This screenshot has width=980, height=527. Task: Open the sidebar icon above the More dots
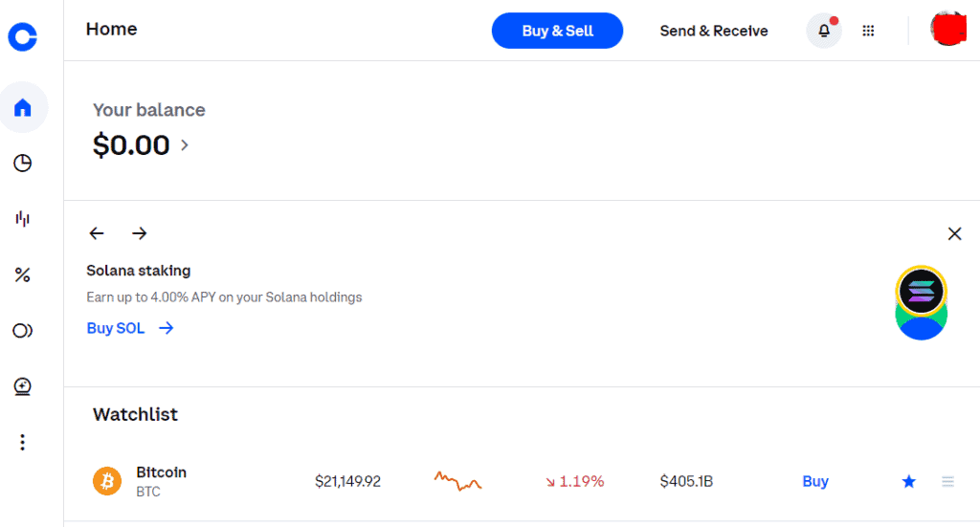click(23, 386)
